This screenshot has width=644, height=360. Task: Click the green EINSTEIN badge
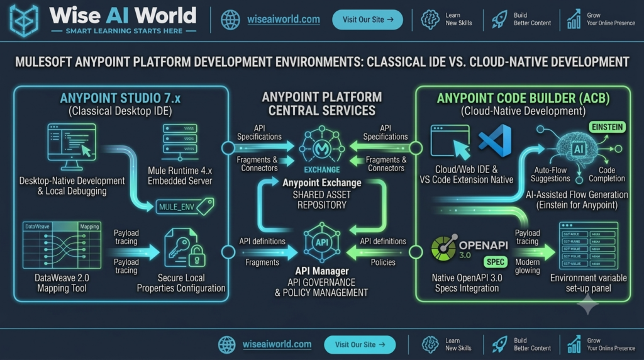tap(607, 127)
